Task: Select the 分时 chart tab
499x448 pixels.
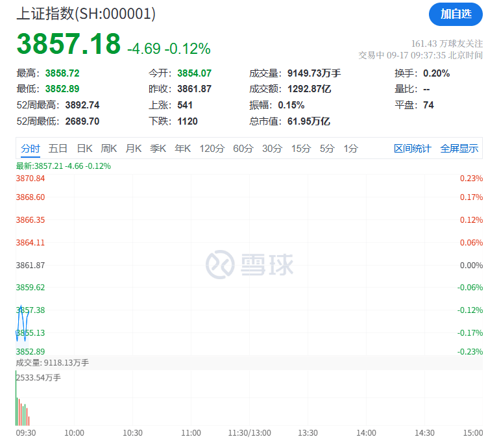Action: 30,149
